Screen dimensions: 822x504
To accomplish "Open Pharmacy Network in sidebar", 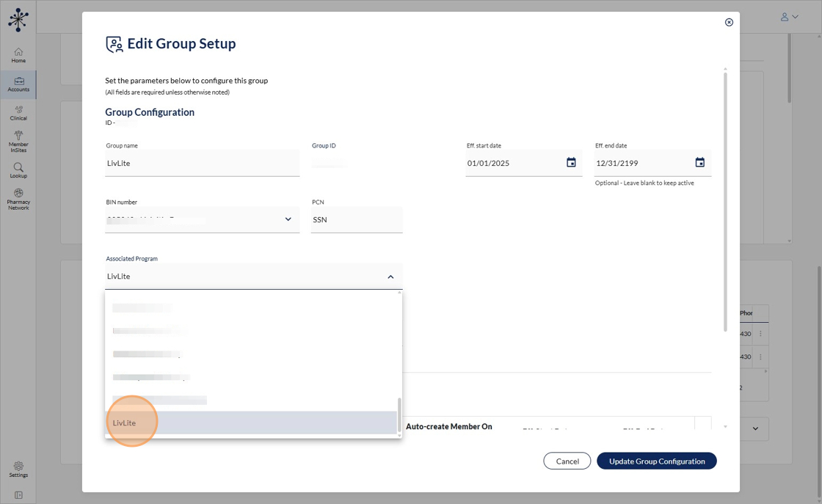I will click(x=18, y=199).
